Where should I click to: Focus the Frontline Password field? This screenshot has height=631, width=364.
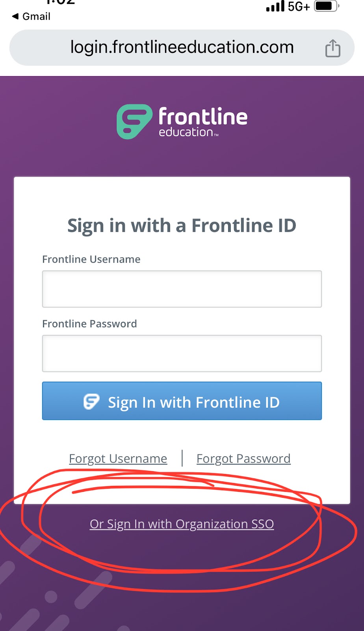tap(182, 353)
